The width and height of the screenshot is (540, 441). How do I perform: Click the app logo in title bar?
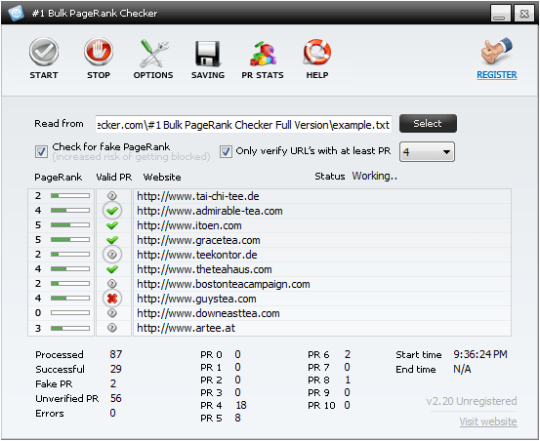15,13
